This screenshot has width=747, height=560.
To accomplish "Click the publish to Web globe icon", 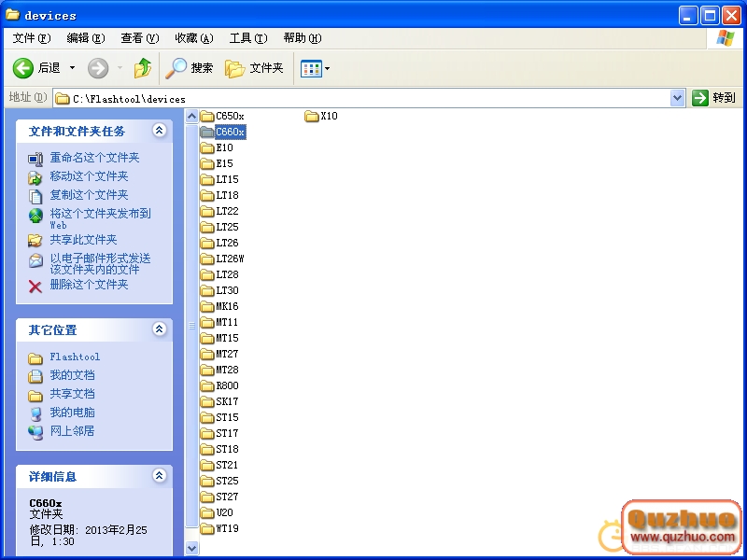I will pos(35,216).
